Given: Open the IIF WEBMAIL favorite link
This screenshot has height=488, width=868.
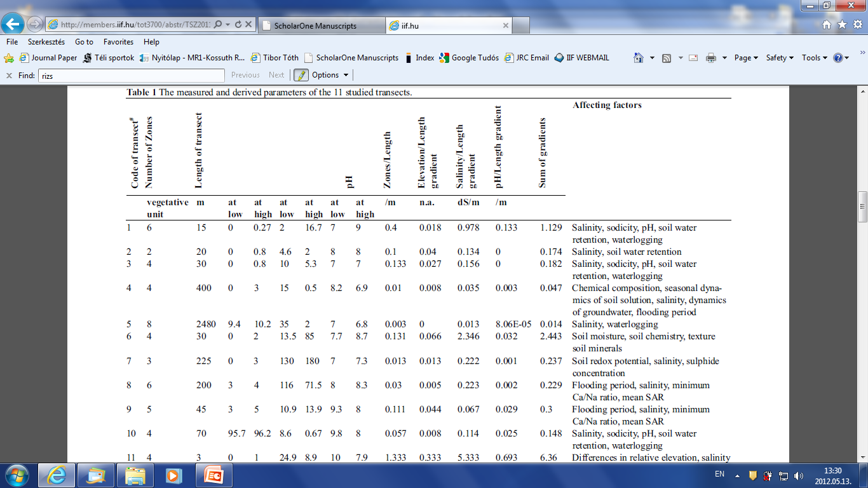Looking at the screenshot, I should point(582,58).
